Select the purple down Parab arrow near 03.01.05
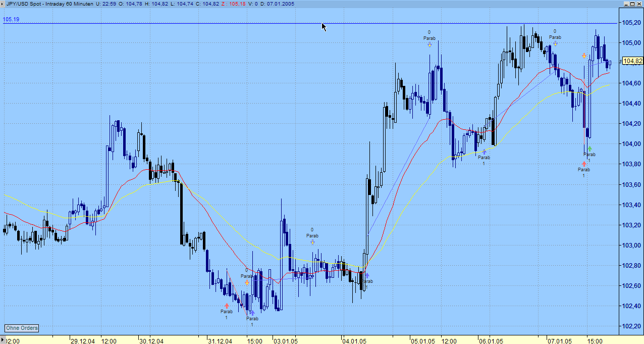This screenshot has width=644, height=344. click(x=312, y=242)
